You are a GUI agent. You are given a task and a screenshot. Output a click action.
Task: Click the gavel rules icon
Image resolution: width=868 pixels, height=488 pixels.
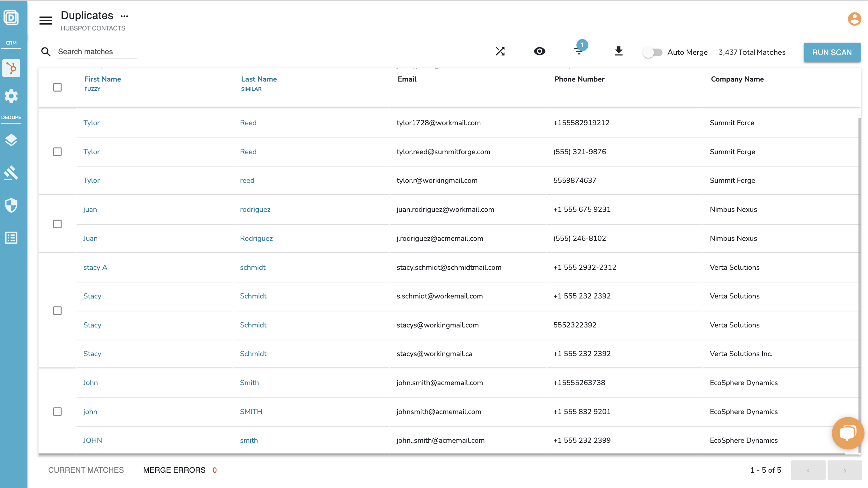click(11, 173)
